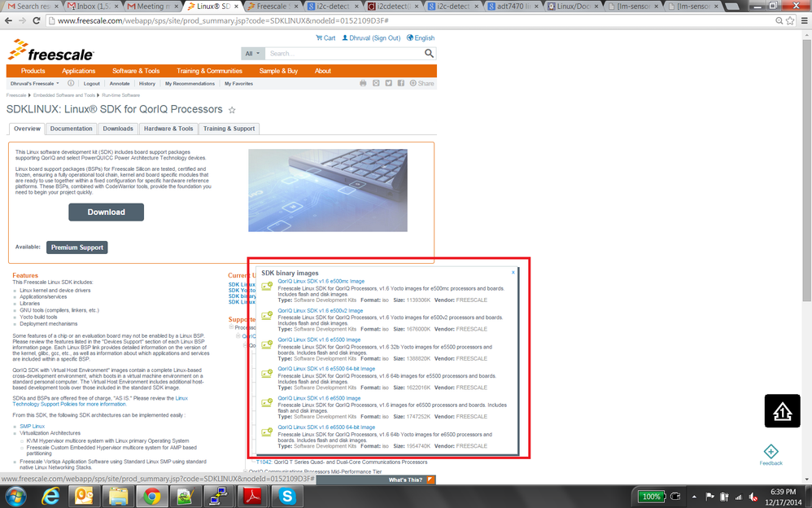Viewport: 812px width, 508px height.
Task: Switch to the Documentation tab
Action: 71,129
